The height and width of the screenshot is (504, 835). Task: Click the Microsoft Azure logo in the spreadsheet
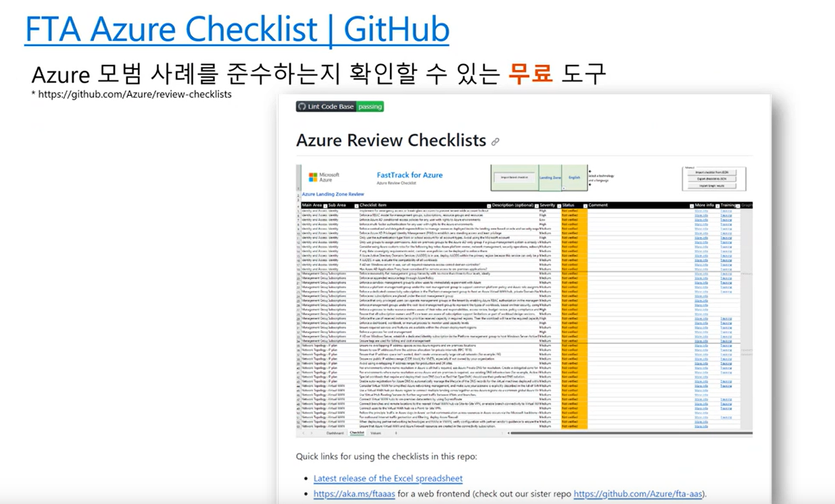click(x=324, y=177)
